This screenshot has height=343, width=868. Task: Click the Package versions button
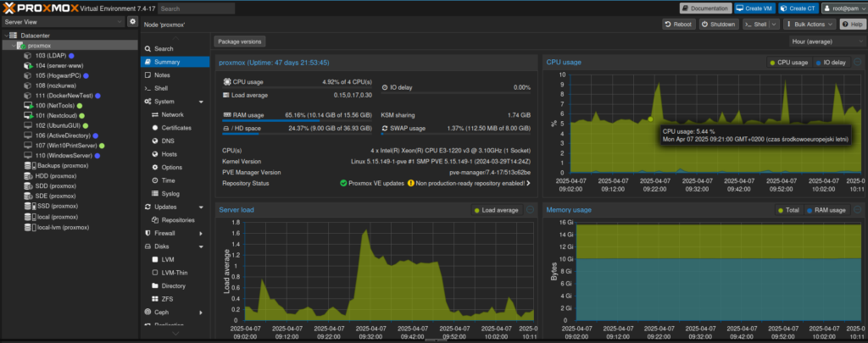[x=240, y=41]
